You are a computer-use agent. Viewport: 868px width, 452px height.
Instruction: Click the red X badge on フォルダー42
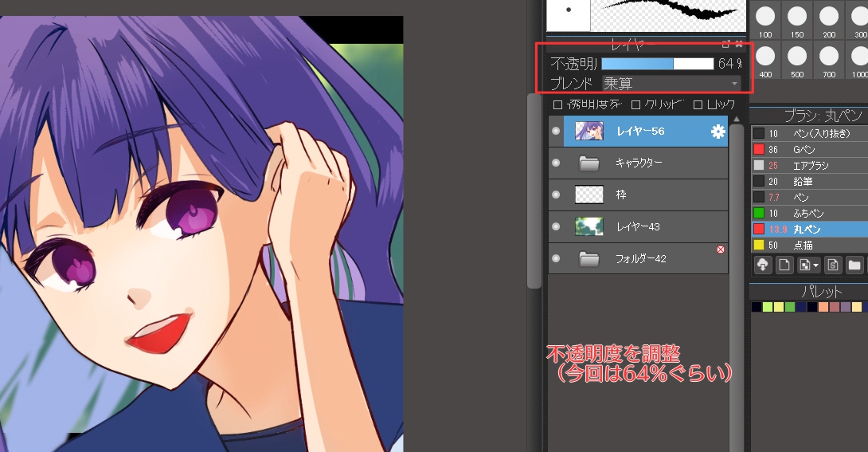pos(721,250)
